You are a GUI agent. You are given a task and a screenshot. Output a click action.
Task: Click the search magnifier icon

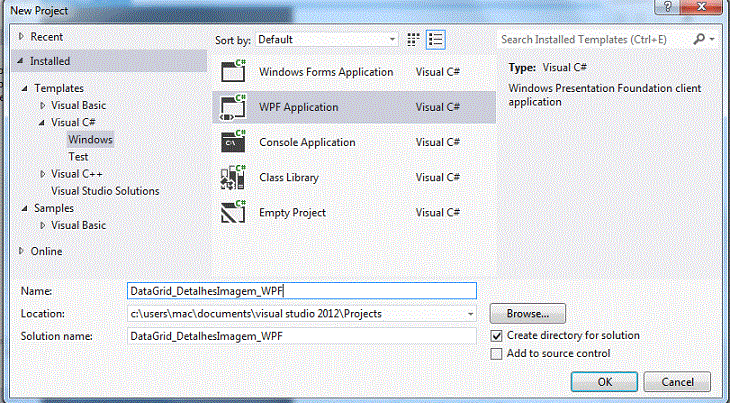coord(699,40)
